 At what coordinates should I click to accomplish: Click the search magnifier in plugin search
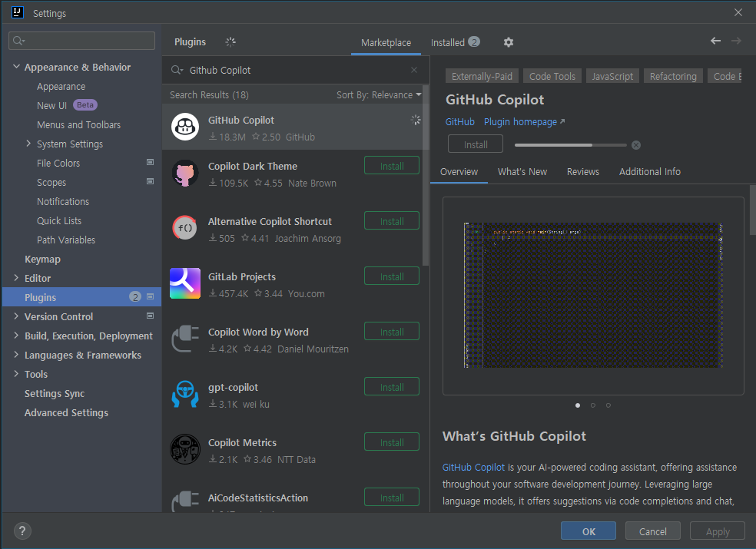point(177,71)
